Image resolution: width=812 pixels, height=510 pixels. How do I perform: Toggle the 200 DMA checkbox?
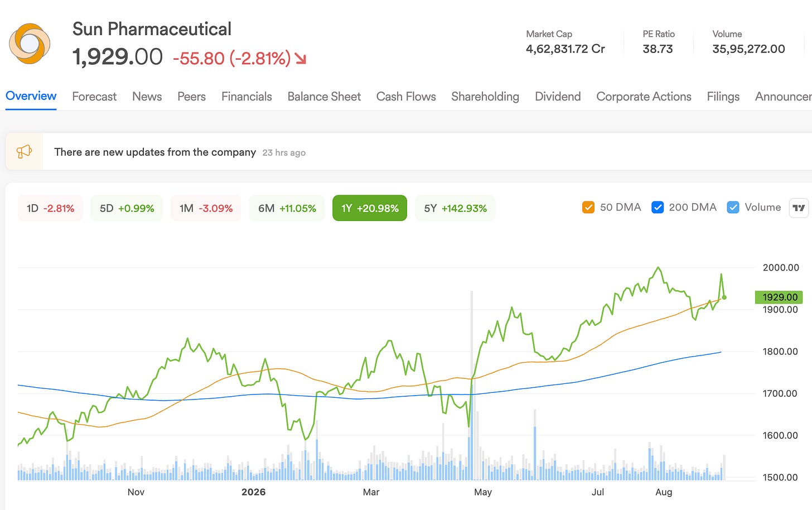pyautogui.click(x=658, y=208)
